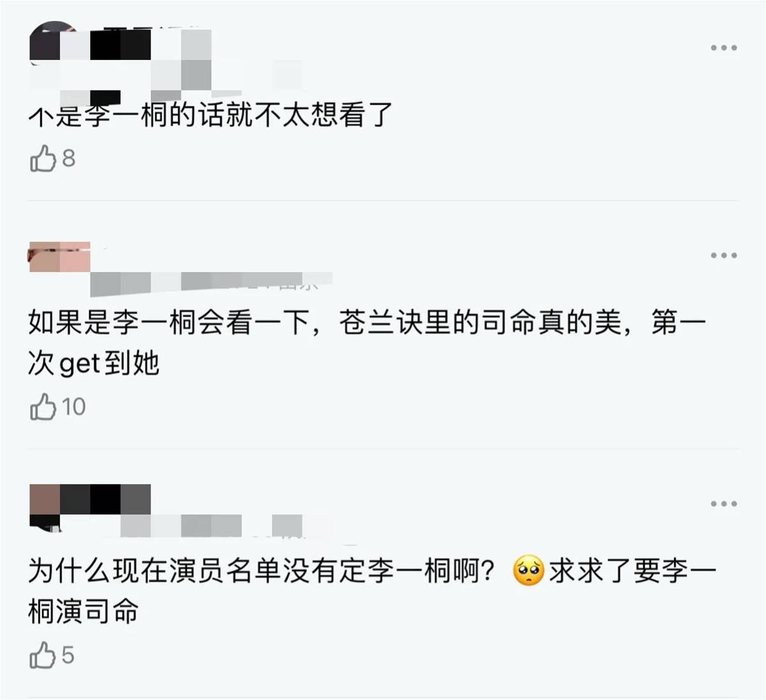Tap the like count showing 5
766x700 pixels.
(68, 655)
